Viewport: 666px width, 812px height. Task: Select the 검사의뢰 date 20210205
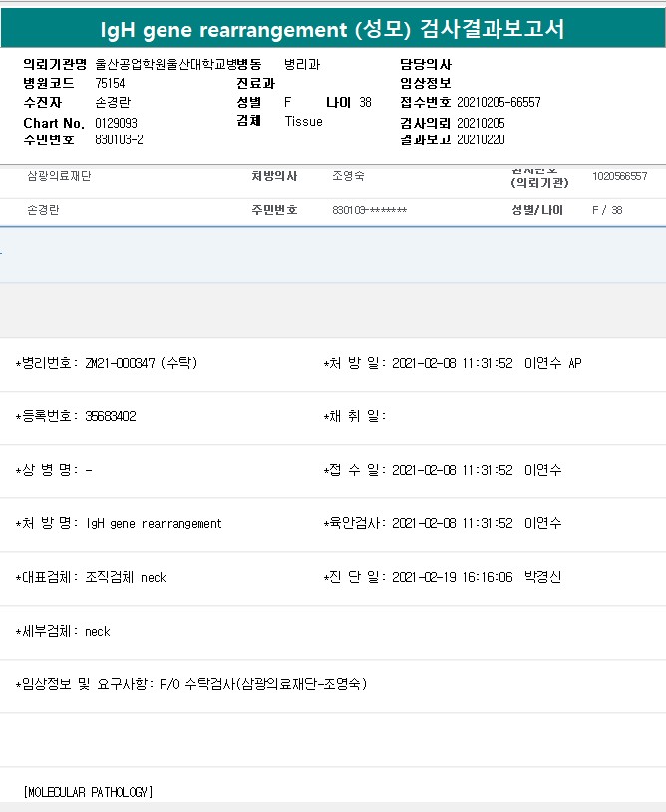point(481,123)
